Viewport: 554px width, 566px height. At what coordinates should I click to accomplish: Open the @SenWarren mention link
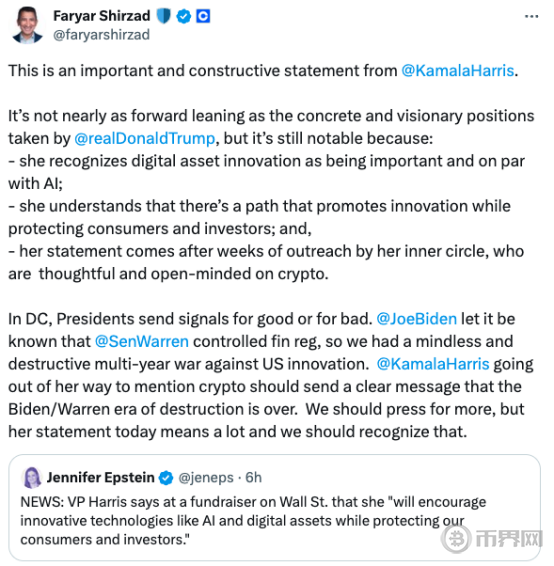(141, 341)
